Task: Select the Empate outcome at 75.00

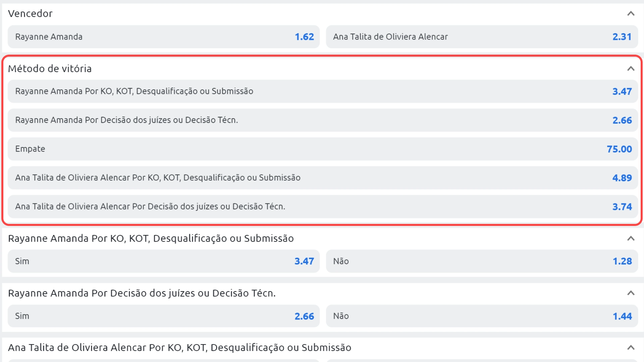Action: point(323,149)
